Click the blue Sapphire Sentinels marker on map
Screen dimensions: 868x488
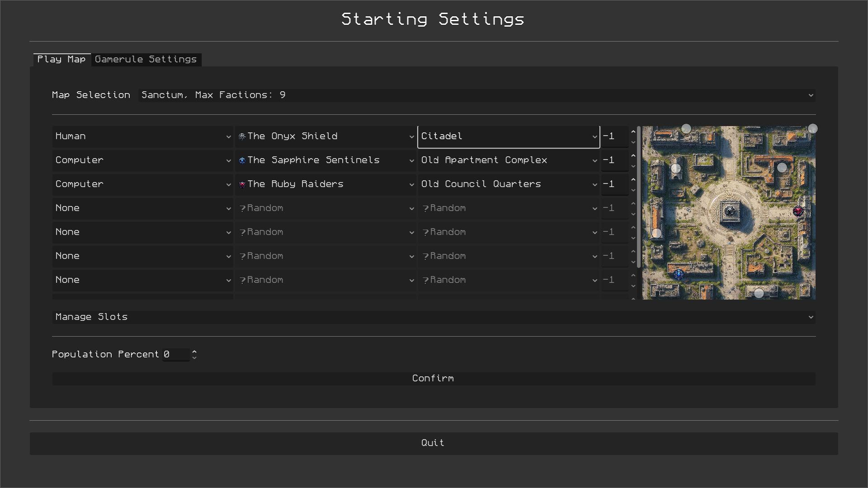click(679, 274)
